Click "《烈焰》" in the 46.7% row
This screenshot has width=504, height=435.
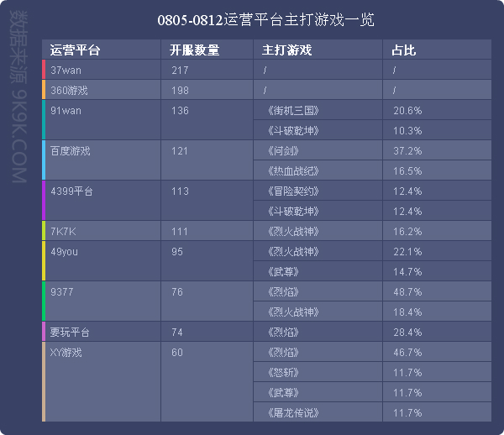tap(283, 353)
